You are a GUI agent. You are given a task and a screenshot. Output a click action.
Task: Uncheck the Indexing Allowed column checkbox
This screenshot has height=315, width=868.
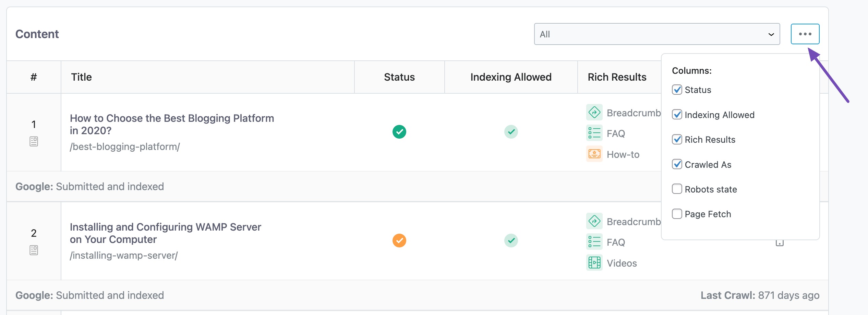click(677, 115)
